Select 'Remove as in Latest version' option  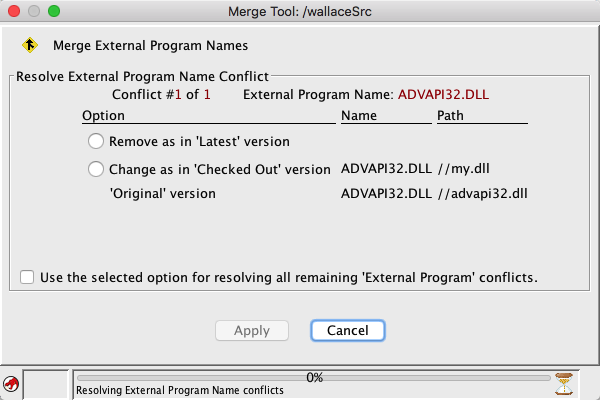(x=96, y=141)
